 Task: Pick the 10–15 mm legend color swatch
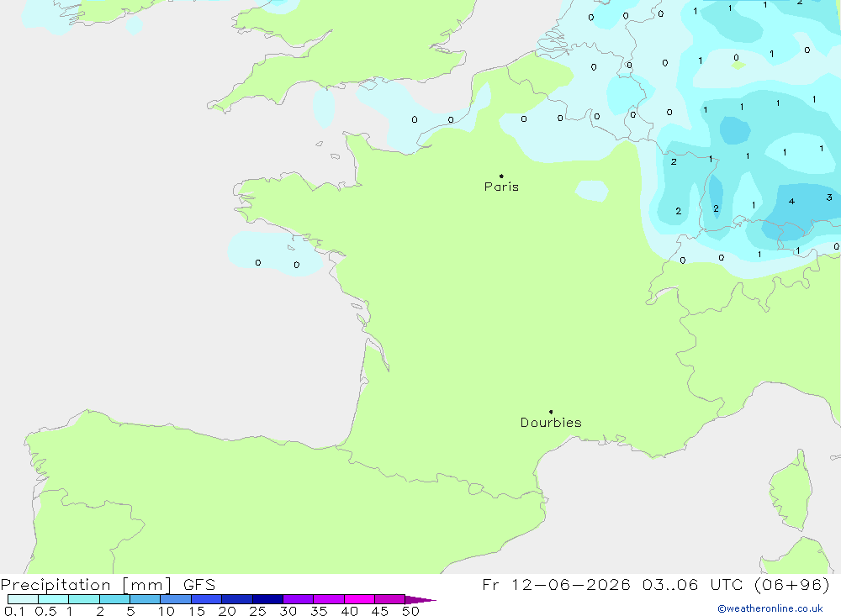tap(176, 599)
